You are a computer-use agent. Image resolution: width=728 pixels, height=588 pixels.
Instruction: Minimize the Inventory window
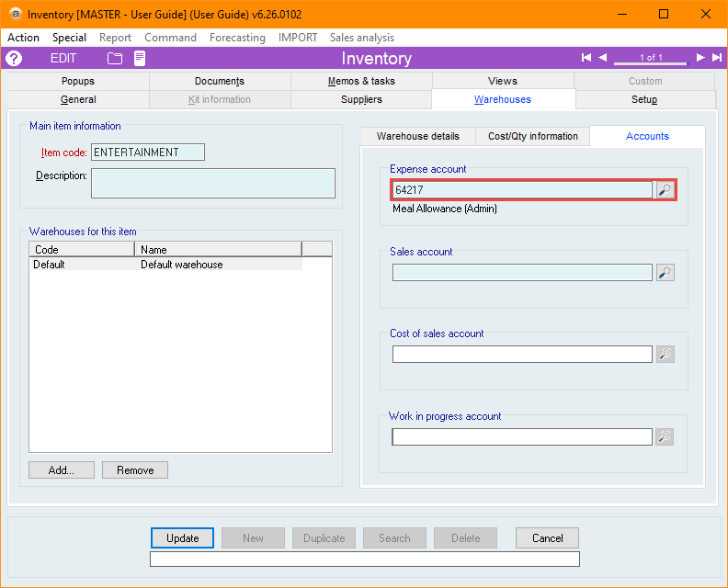[x=622, y=15]
